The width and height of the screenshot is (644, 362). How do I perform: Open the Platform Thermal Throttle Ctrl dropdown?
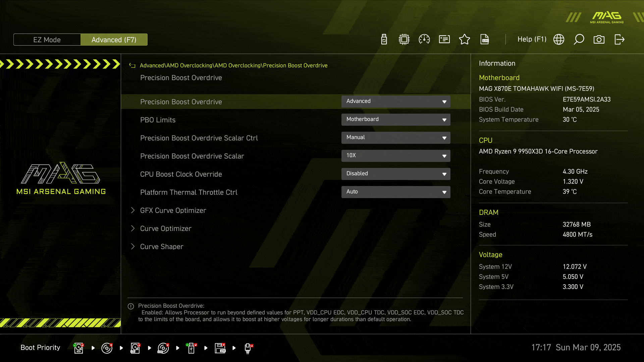tap(396, 192)
